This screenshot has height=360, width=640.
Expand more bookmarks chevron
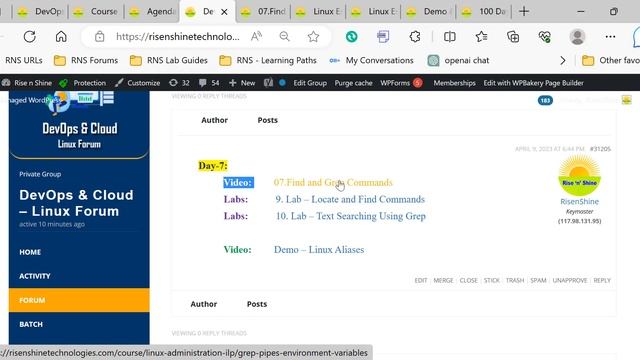tap(563, 60)
